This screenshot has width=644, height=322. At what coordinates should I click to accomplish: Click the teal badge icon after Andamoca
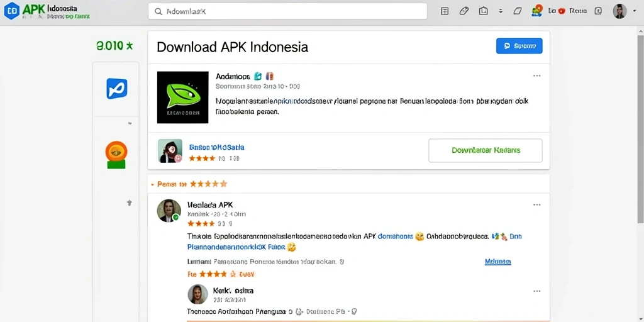point(258,76)
